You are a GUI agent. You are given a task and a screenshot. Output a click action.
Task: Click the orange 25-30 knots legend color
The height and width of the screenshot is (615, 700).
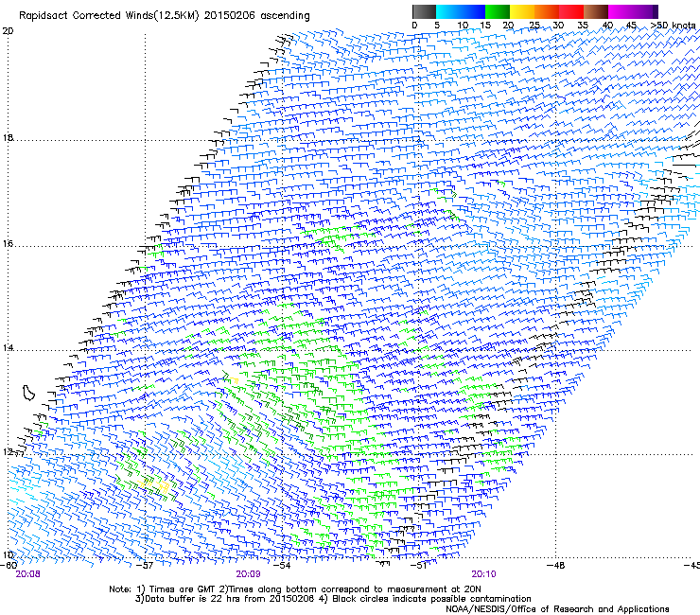[547, 11]
